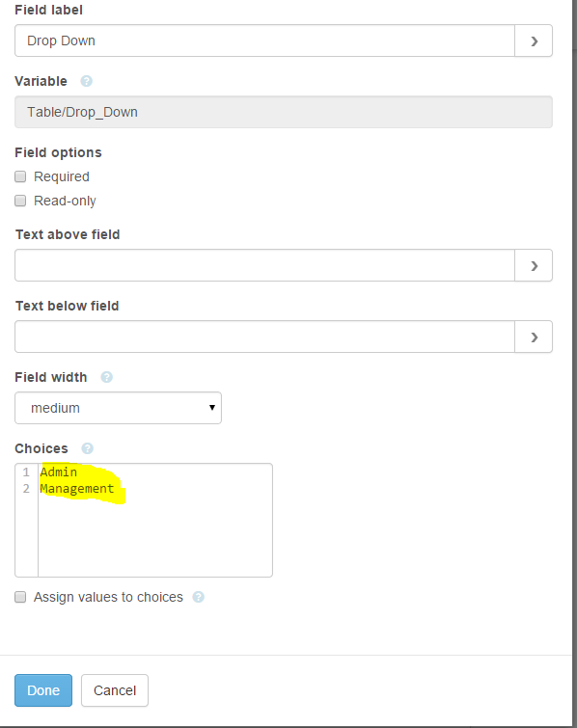Click the empty area of Choices editor
Viewport: 577px width, 728px height.
click(x=155, y=539)
